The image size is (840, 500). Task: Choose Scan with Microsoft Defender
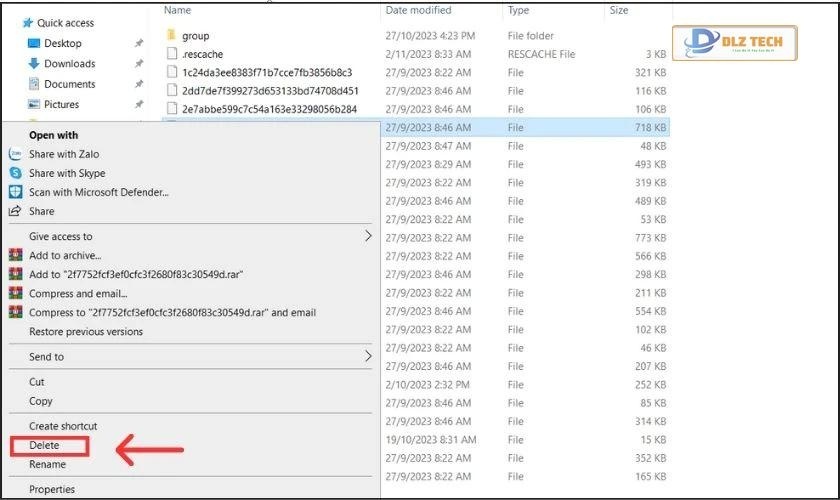point(99,192)
